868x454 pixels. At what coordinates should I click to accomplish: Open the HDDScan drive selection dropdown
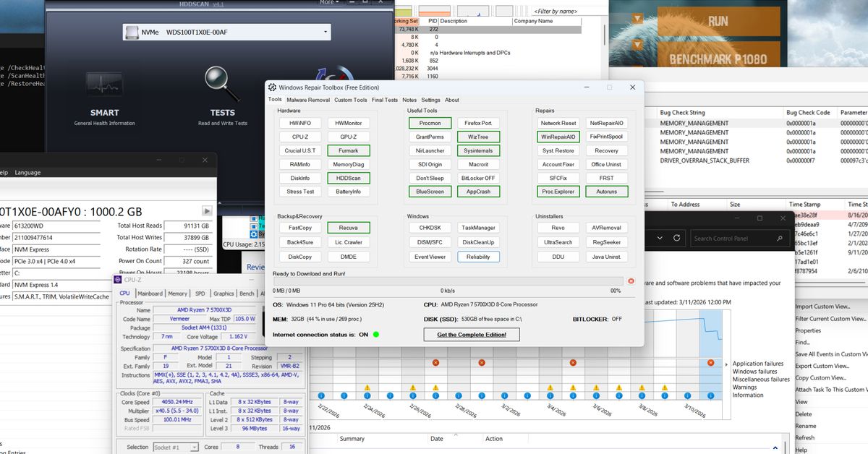[x=326, y=32]
